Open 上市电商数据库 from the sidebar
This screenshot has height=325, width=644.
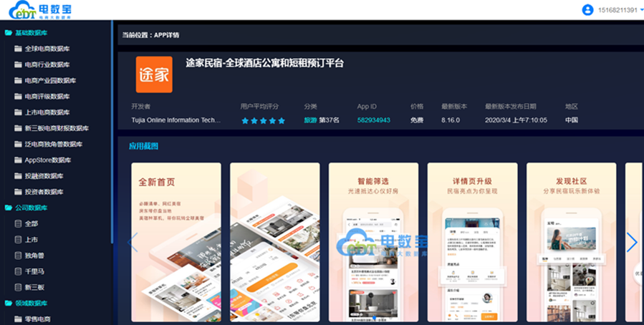click(47, 112)
